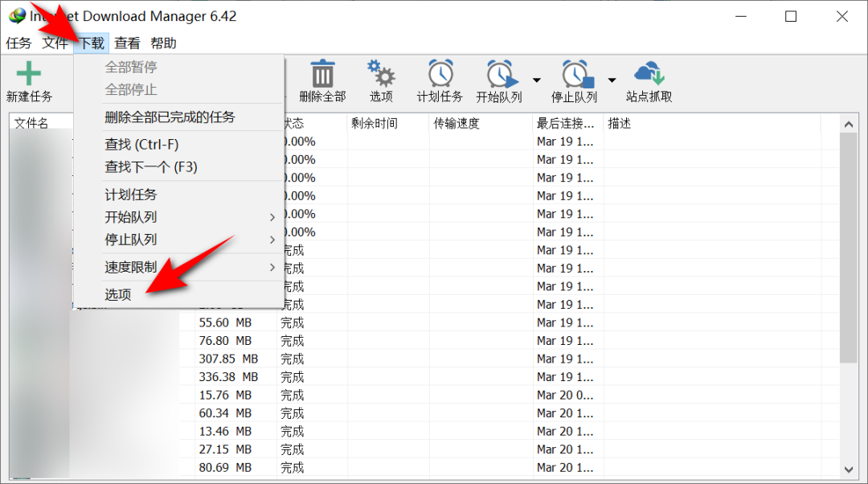Select the row with size 13.46 MB
This screenshot has height=484, width=868.
coord(424,431)
